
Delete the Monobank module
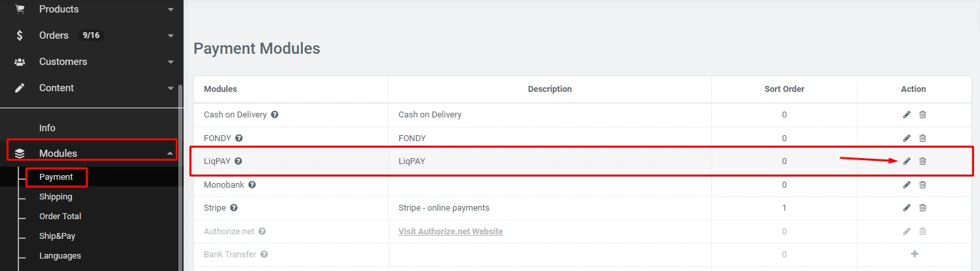(922, 185)
